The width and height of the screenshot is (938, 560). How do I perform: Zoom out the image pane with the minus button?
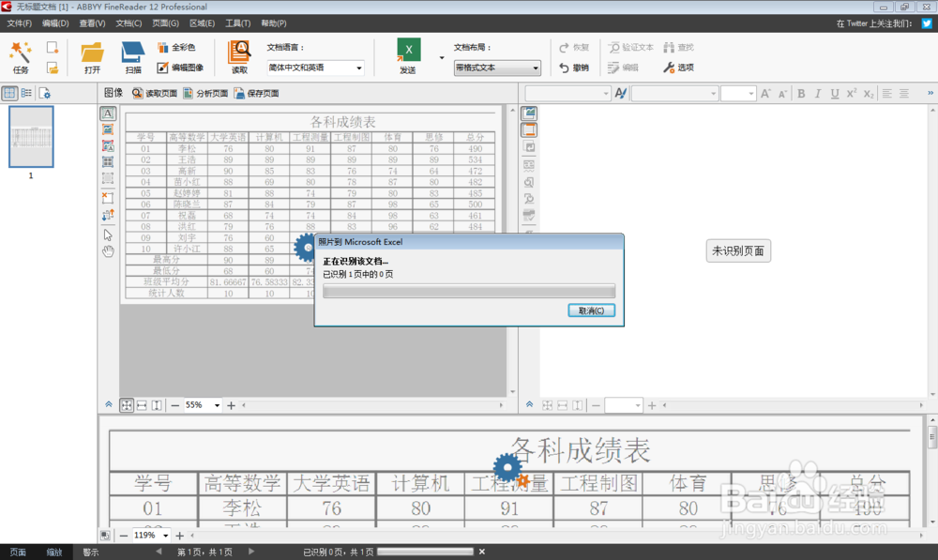pos(174,405)
